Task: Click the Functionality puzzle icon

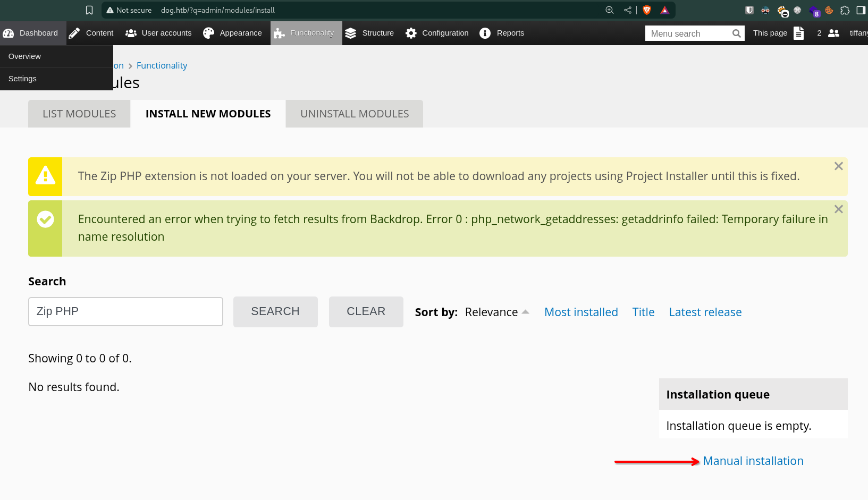Action: tap(279, 33)
